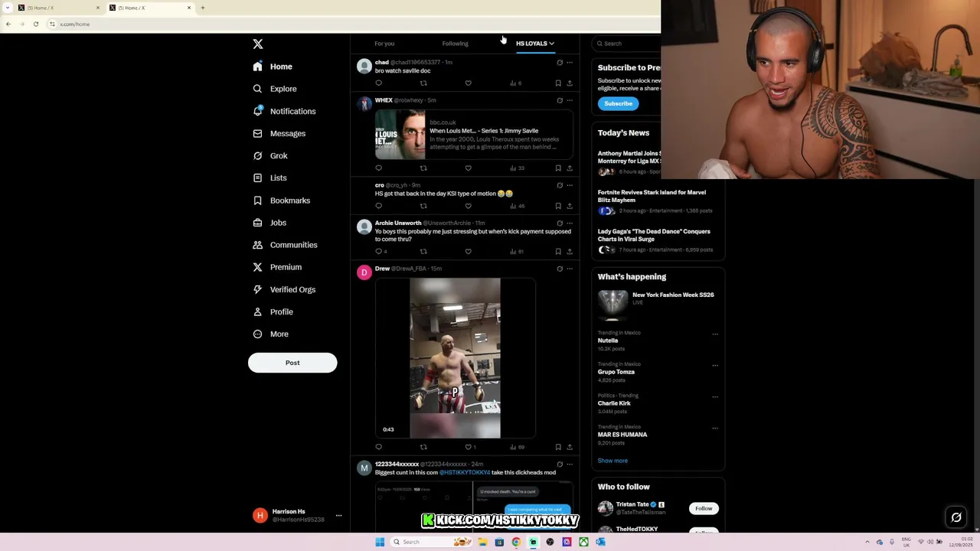The image size is (980, 551).
Task: Bookmark Archie Unsworth's tweet
Action: (558, 251)
